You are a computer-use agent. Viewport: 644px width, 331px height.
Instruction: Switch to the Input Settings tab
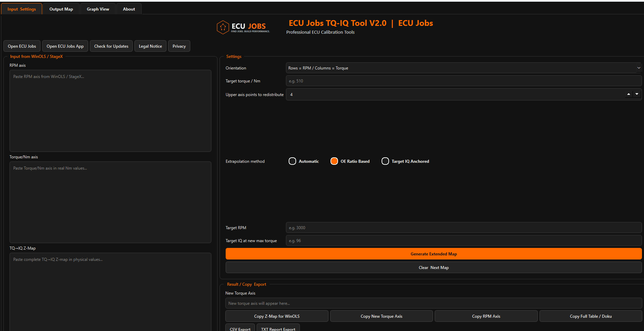(22, 9)
